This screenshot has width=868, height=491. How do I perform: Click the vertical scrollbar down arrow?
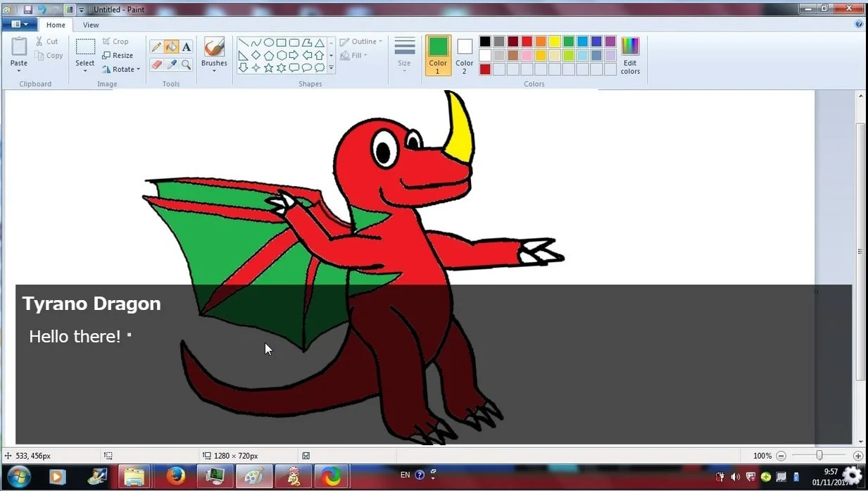pos(860,441)
